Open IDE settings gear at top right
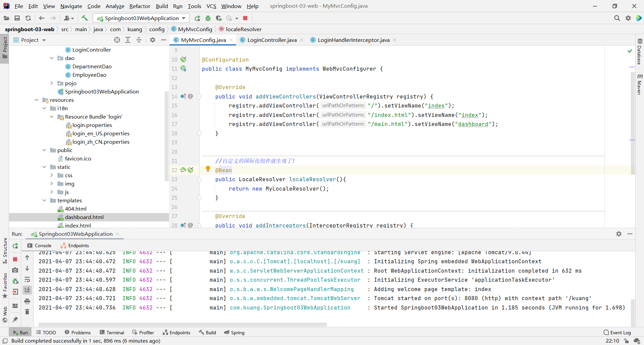 pyautogui.click(x=628, y=18)
